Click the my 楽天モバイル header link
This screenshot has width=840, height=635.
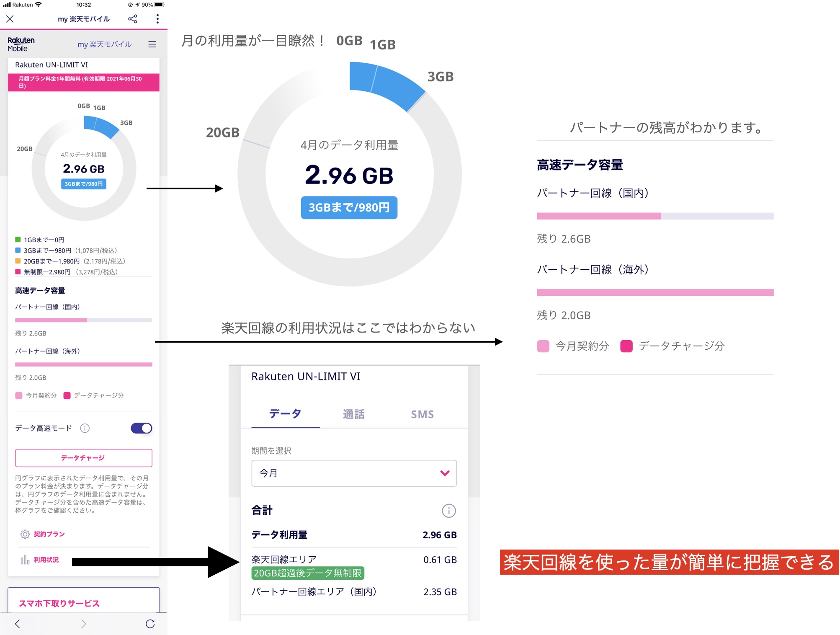click(104, 44)
